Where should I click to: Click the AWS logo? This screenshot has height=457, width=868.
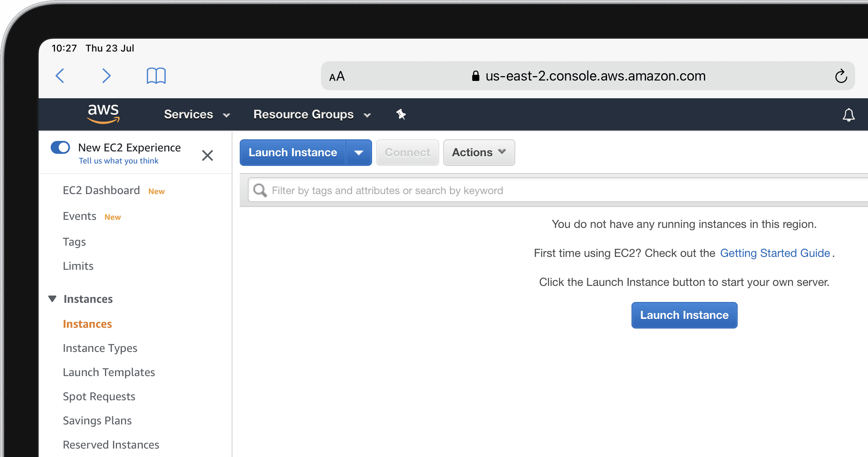point(103,114)
